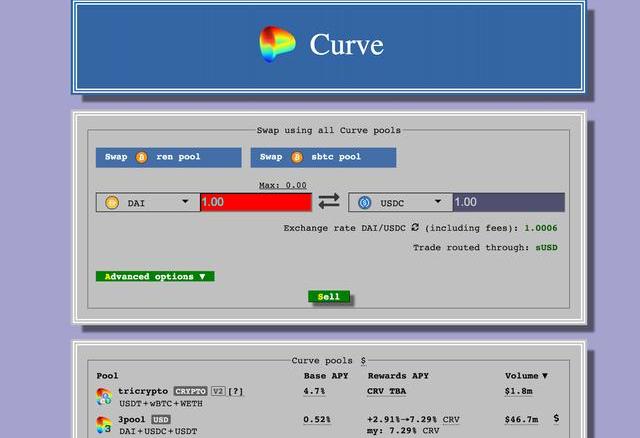Click the tricrypto pool icon
Image resolution: width=640 pixels, height=438 pixels.
[104, 396]
